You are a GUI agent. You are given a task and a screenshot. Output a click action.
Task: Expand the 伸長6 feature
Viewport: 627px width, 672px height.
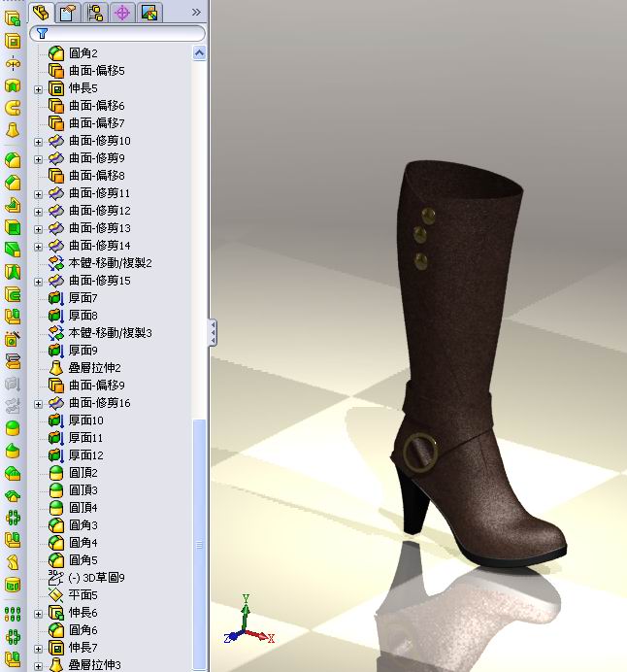pos(38,614)
